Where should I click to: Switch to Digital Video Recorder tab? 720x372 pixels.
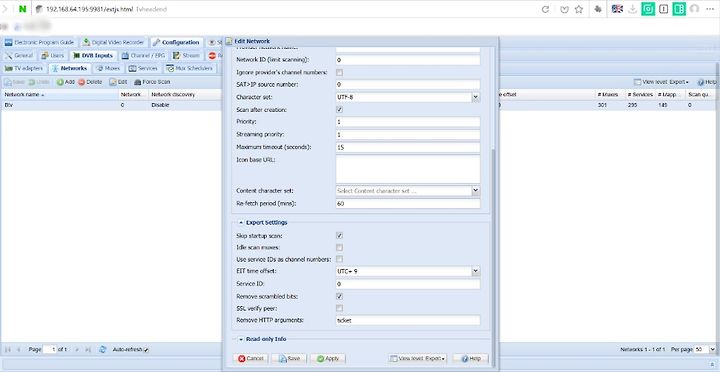pyautogui.click(x=113, y=42)
